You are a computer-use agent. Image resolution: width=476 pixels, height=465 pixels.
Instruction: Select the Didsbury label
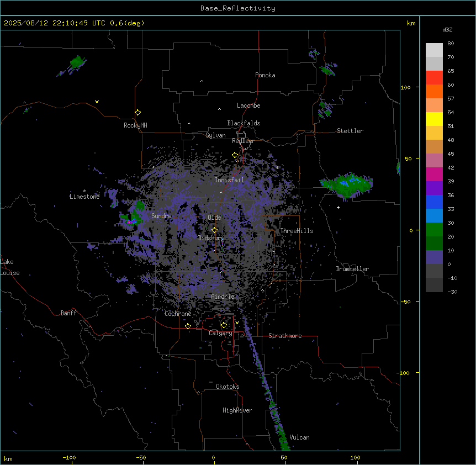coord(211,238)
